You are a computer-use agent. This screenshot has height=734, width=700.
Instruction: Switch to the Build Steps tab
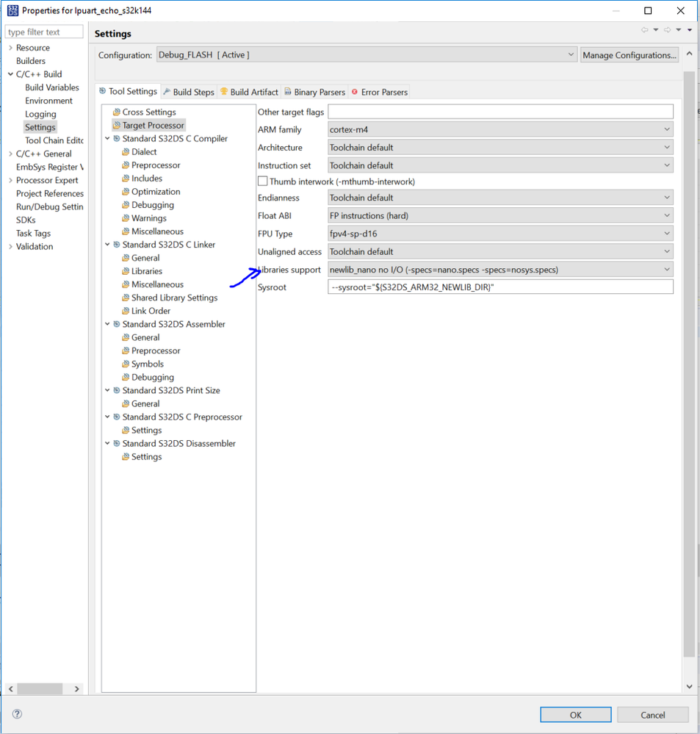point(189,92)
